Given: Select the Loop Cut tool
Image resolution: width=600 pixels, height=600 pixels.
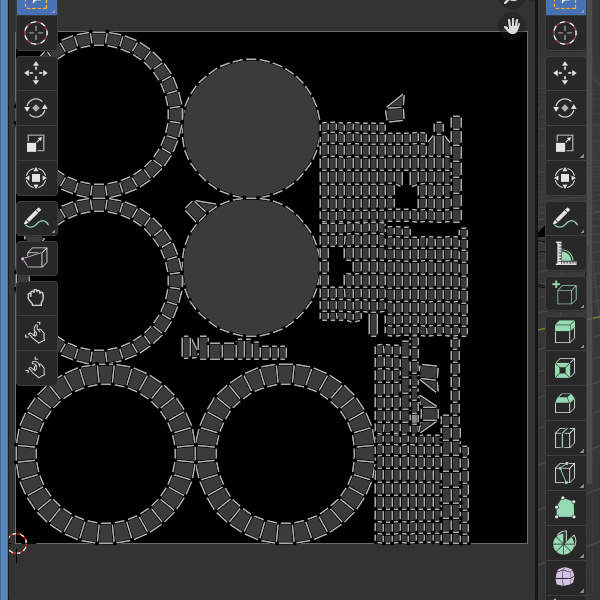Looking at the screenshot, I should tap(565, 438).
